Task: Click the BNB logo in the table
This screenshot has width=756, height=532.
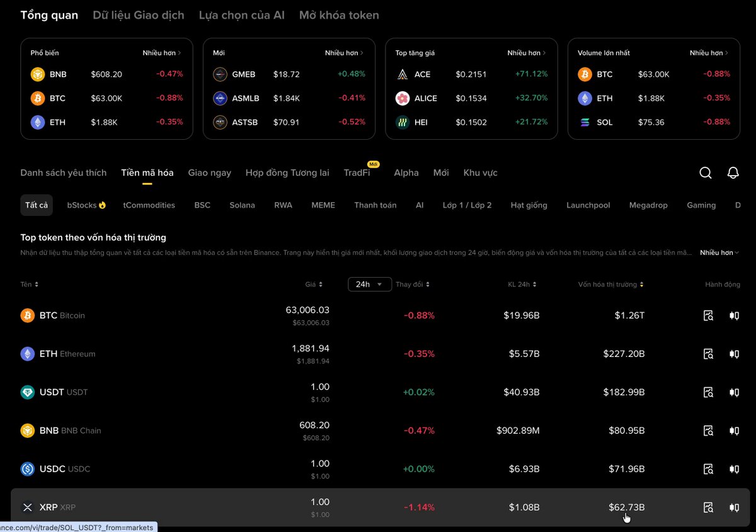Action: 28,431
